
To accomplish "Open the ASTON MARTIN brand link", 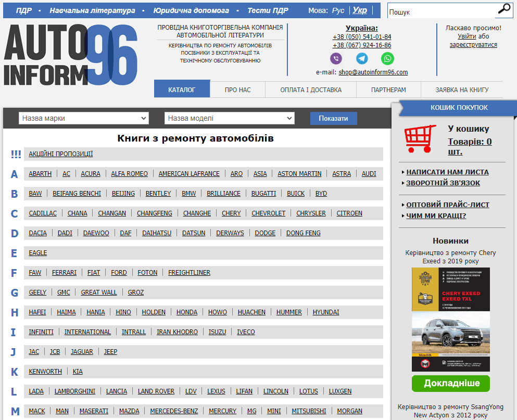I will coord(299,174).
